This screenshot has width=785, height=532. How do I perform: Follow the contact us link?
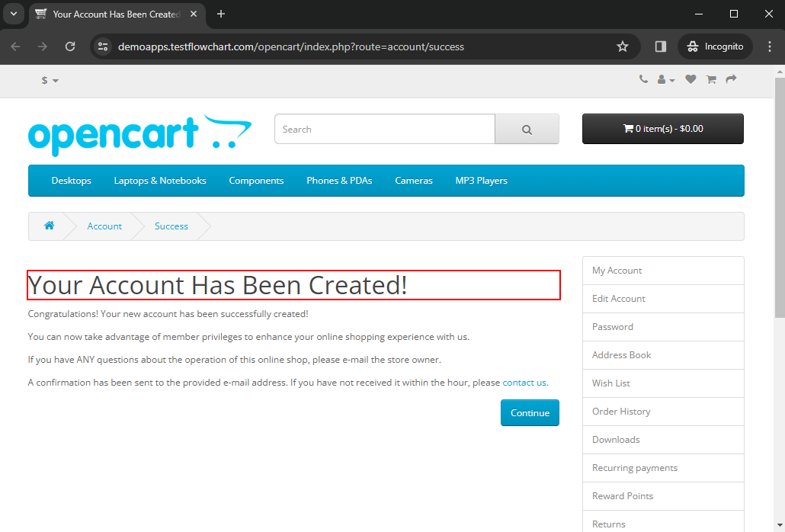(524, 383)
